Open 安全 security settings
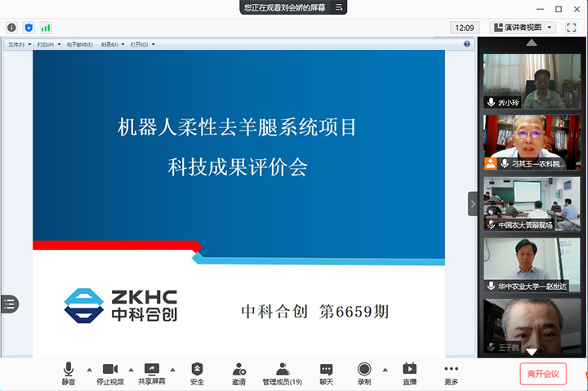 (197, 373)
